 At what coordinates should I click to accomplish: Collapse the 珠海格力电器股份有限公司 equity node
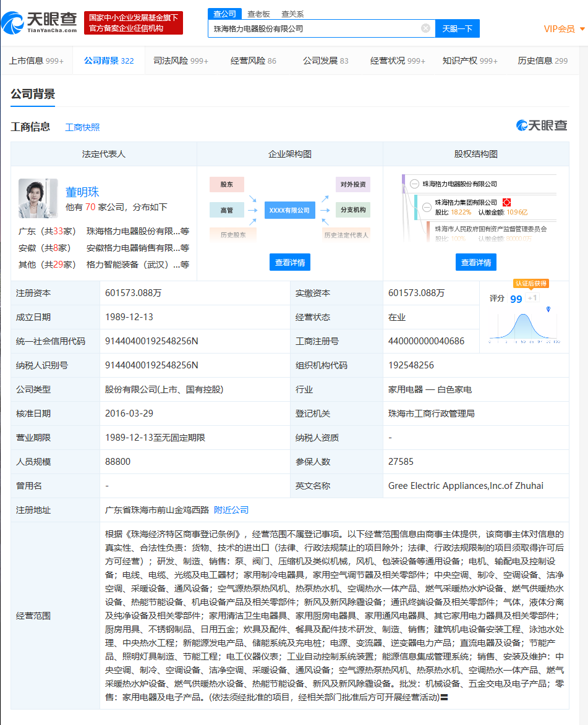pyautogui.click(x=414, y=184)
